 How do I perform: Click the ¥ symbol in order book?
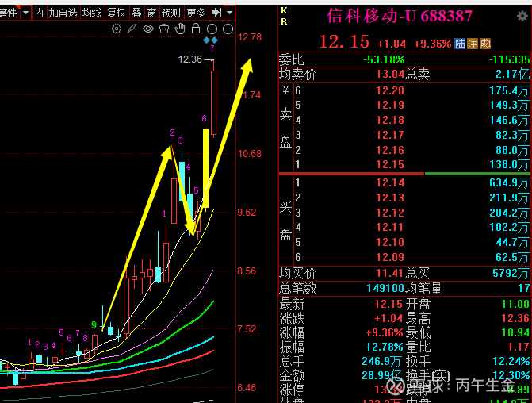click(285, 90)
